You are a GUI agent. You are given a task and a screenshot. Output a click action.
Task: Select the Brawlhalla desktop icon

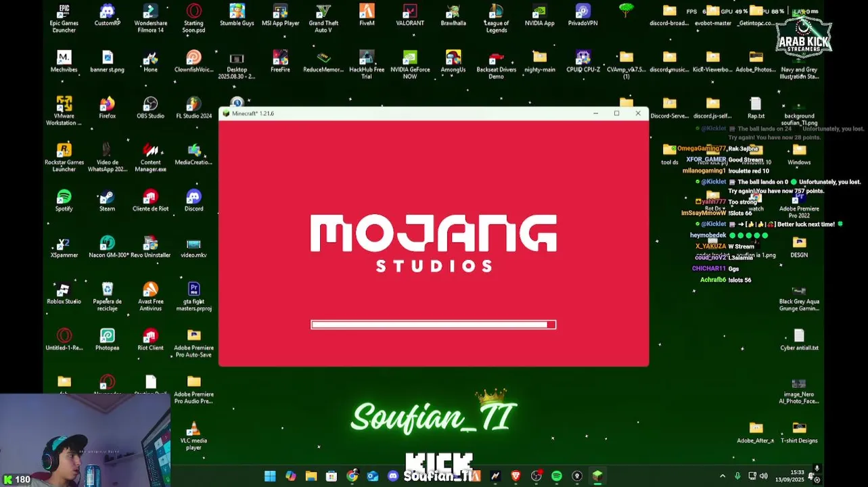[453, 16]
